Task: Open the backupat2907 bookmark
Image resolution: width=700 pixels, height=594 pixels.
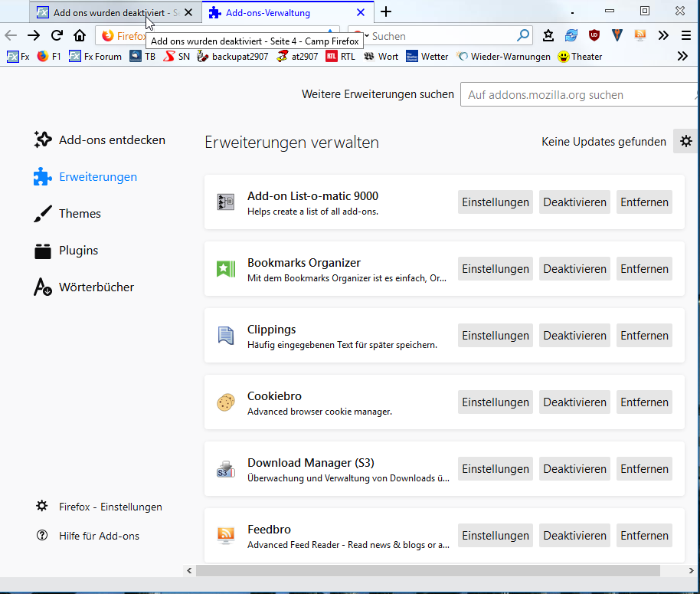Action: pyautogui.click(x=233, y=57)
